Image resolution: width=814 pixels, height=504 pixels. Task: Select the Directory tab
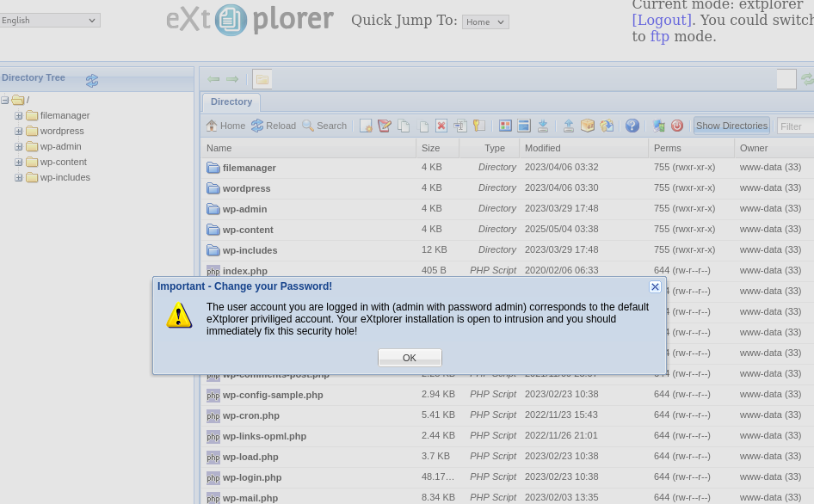[231, 101]
